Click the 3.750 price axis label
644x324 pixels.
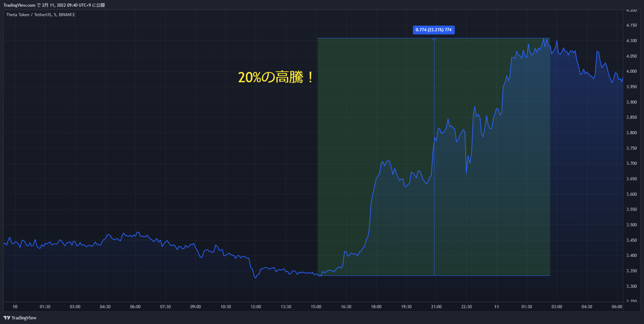pos(631,148)
